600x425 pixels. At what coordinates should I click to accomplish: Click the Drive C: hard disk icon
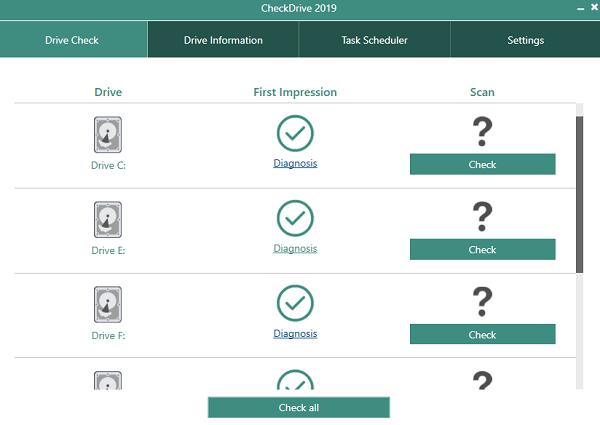(108, 135)
